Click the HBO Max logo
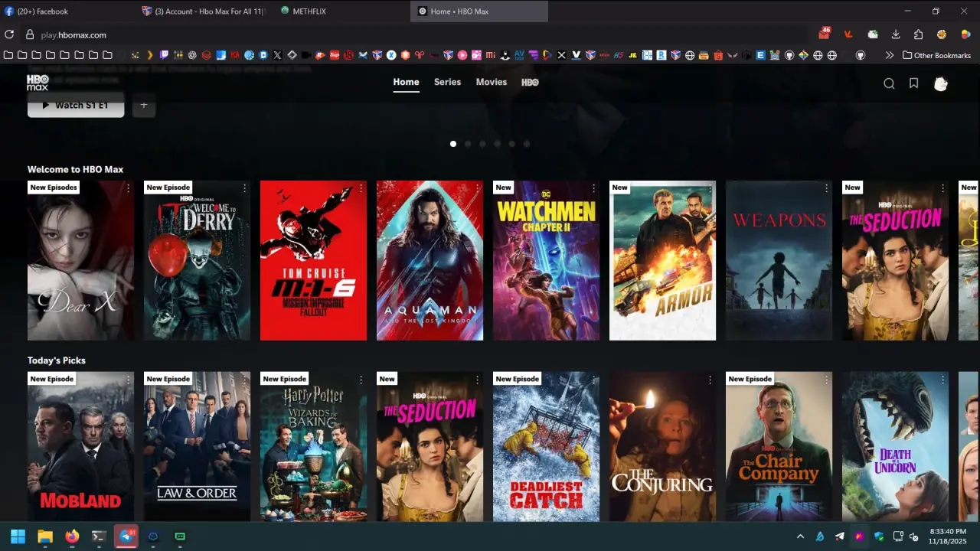This screenshot has width=980, height=551. pos(38,83)
